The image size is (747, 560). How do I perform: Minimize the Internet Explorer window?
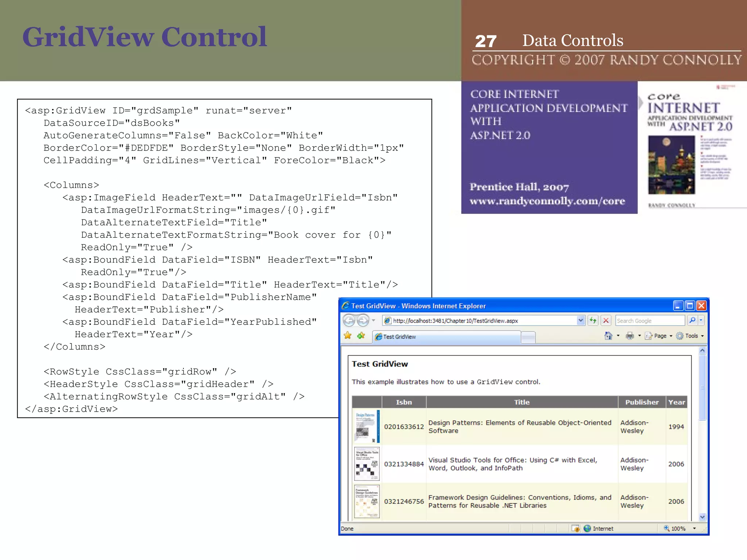pos(678,306)
